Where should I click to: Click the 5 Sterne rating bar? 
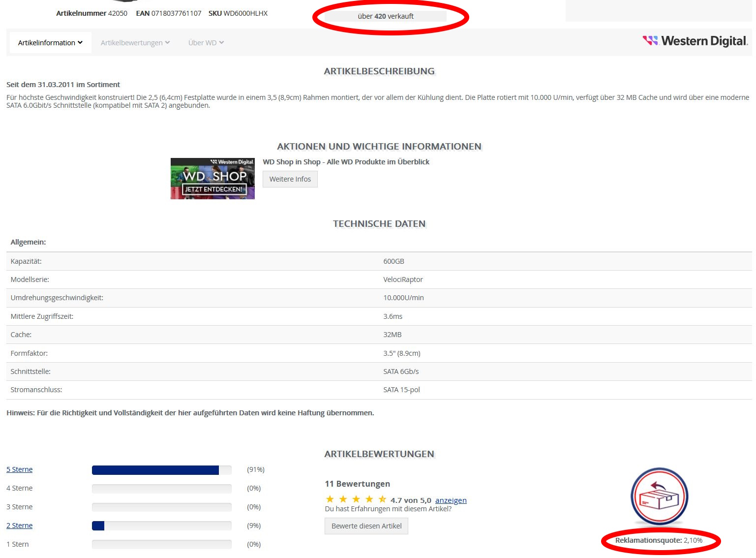[x=162, y=470]
